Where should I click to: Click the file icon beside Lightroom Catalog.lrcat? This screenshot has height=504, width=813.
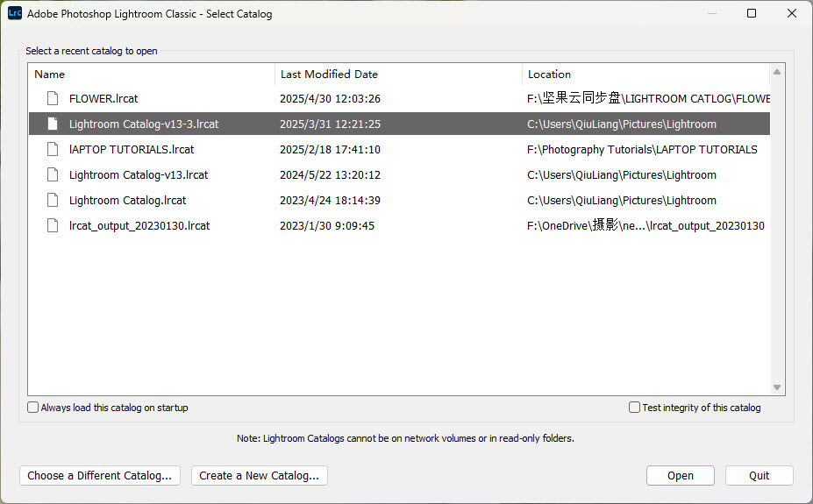pos(53,200)
